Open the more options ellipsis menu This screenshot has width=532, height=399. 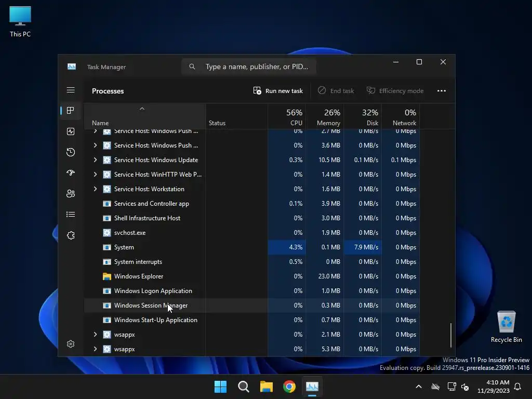pos(442,90)
